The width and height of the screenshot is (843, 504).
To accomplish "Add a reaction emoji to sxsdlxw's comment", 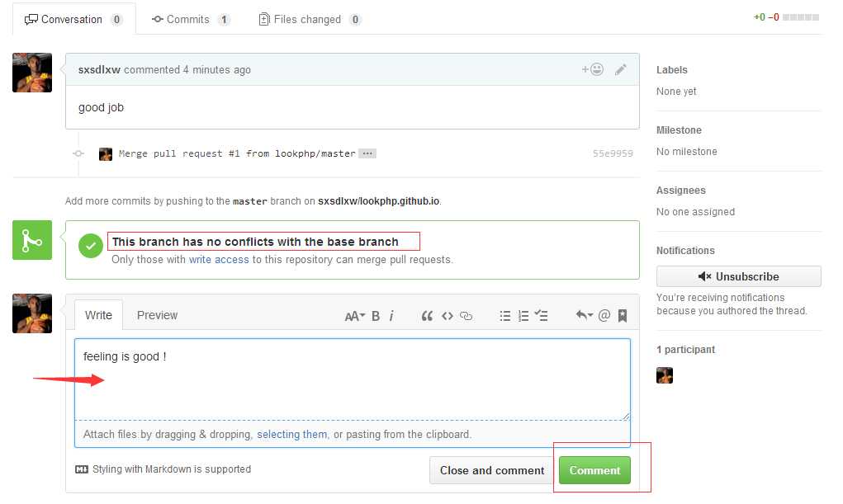I will click(593, 69).
